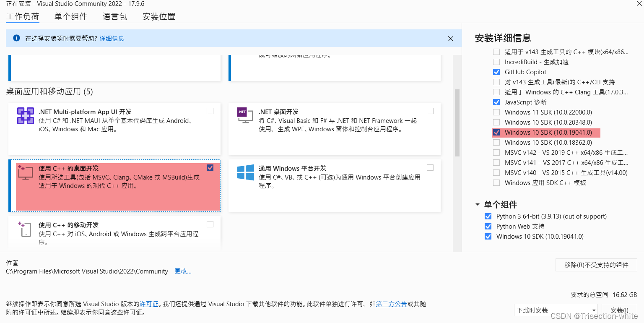The width and height of the screenshot is (644, 323).
Task: Check the .NET 桌面开发 workload checkbox
Action: coord(430,111)
